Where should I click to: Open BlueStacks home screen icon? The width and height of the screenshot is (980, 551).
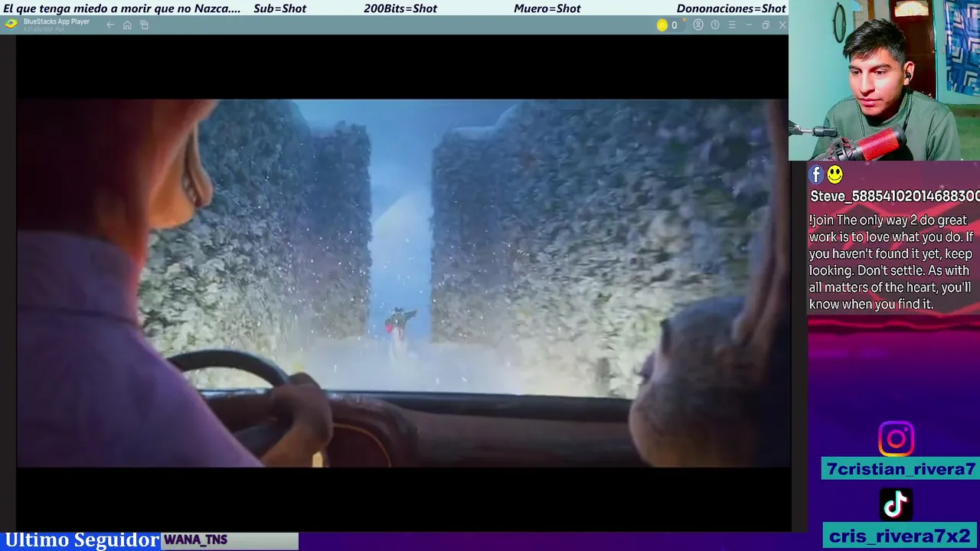[x=127, y=25]
